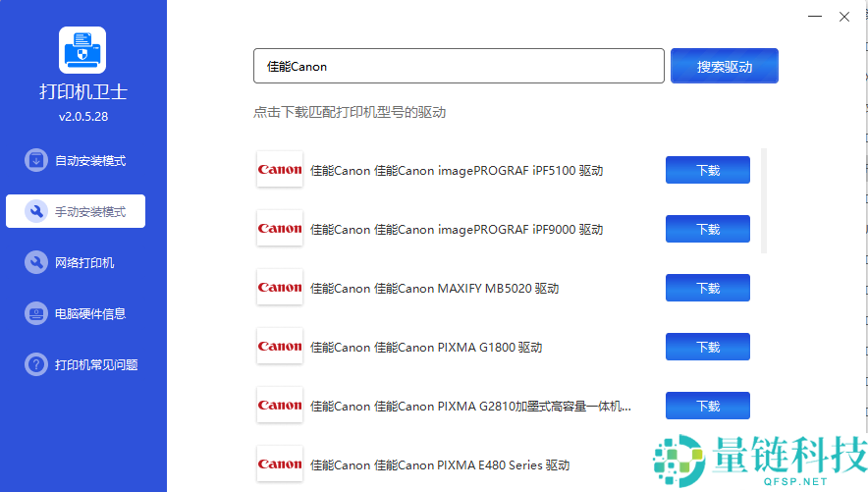Select the MAXIFY MB5020 驱动 text

(x=435, y=289)
